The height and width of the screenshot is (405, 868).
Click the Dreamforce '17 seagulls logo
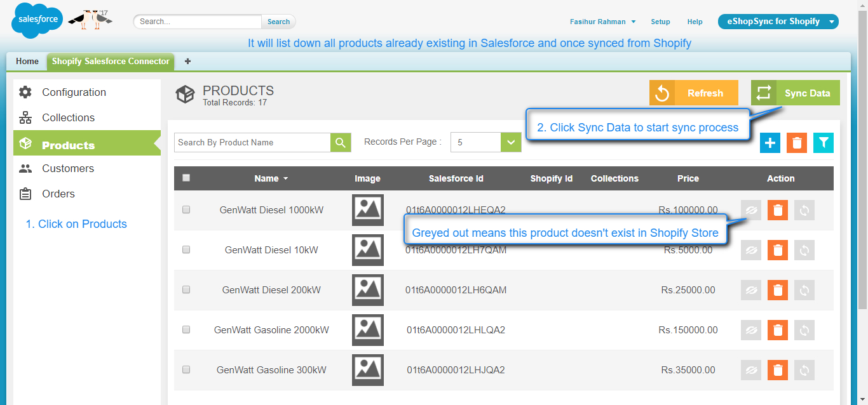[x=90, y=19]
